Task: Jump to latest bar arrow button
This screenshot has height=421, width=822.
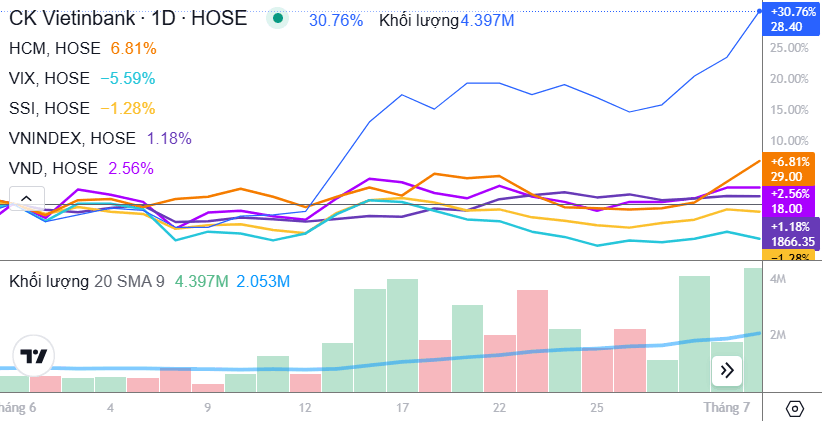Action: tap(727, 371)
